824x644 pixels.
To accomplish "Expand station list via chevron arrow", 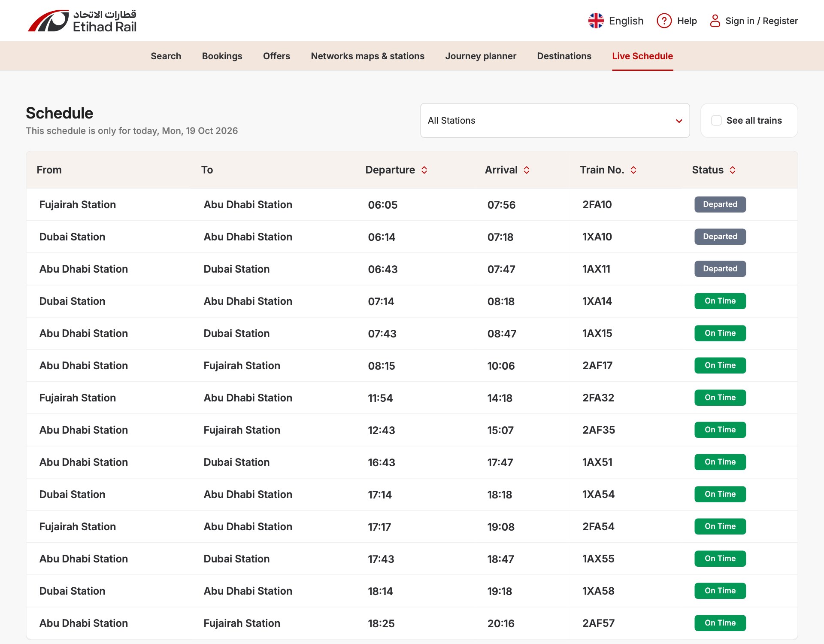I will (x=679, y=121).
